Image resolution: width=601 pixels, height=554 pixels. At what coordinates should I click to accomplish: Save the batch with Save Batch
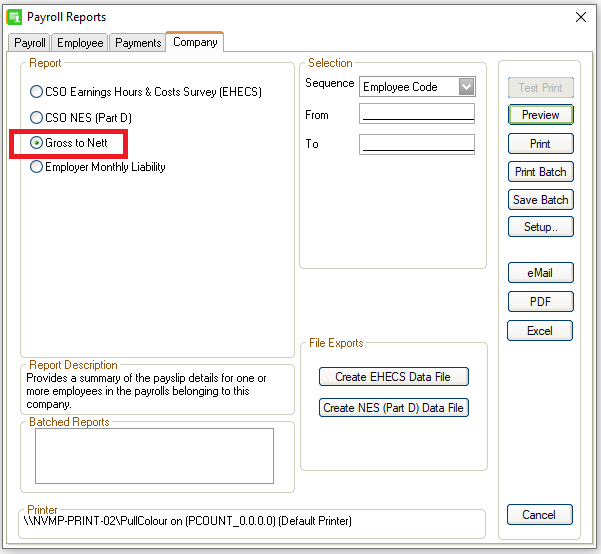(x=540, y=200)
